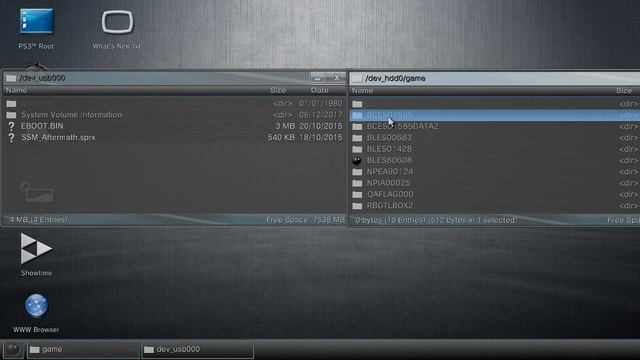
Task: Click the 540 KB size value
Action: (x=281, y=138)
